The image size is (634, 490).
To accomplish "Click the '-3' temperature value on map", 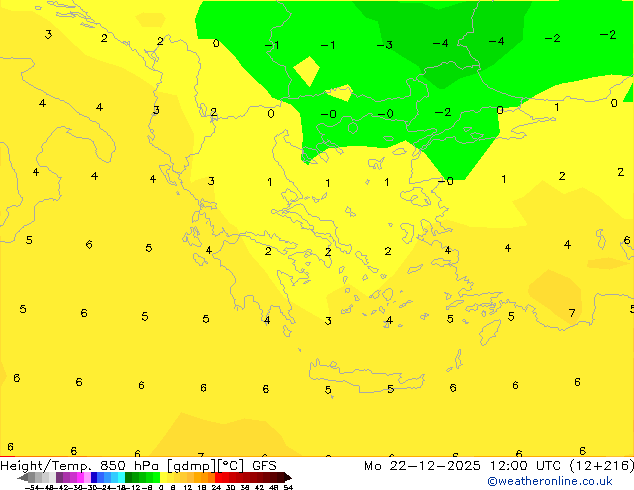I will 385,45.
